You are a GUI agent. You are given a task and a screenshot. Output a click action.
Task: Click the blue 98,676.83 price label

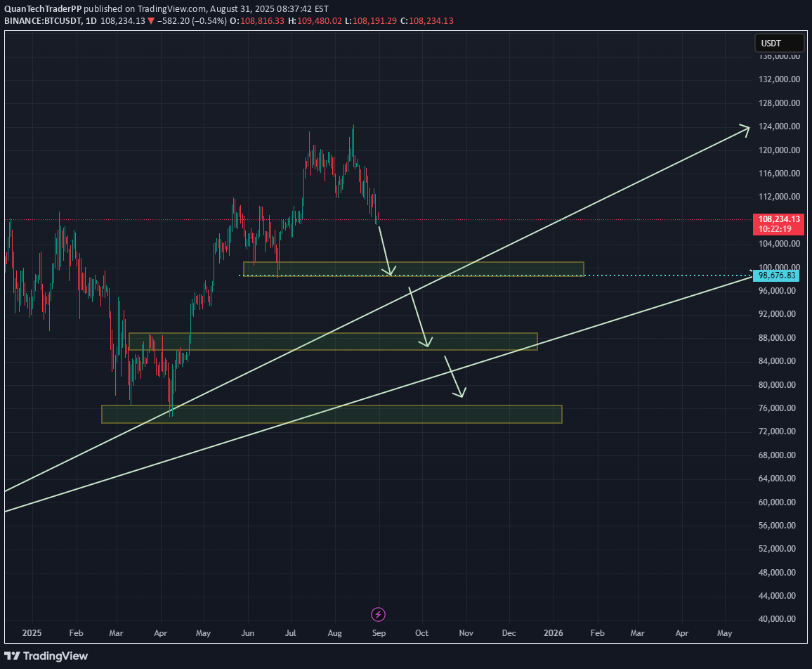[x=777, y=275]
